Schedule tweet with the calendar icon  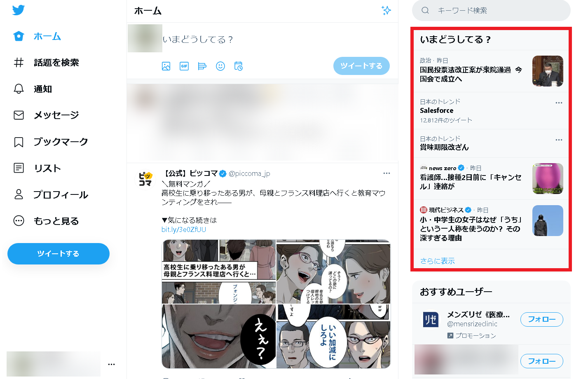point(239,66)
